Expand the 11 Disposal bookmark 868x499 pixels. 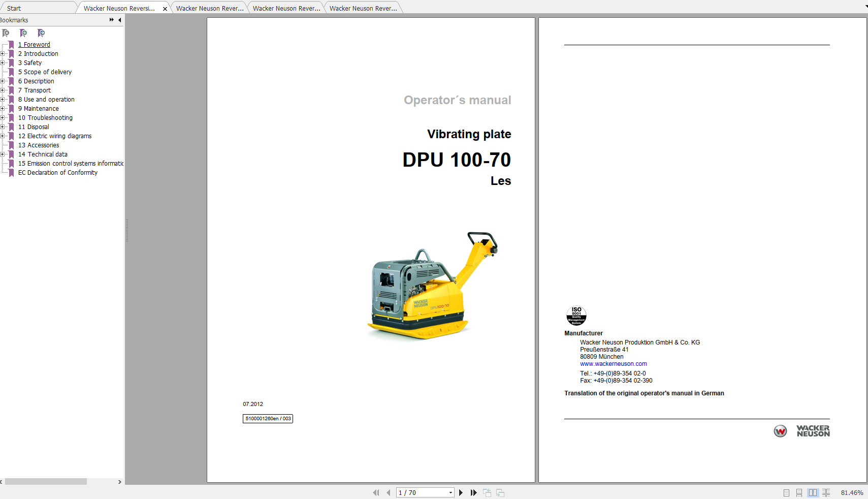(3, 127)
